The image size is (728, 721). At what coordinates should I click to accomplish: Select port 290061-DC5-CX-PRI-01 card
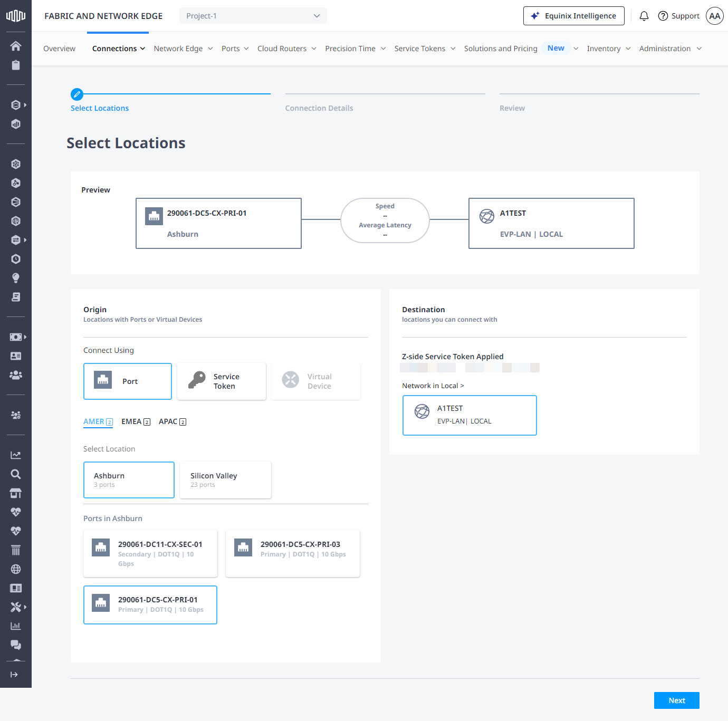pyautogui.click(x=150, y=605)
